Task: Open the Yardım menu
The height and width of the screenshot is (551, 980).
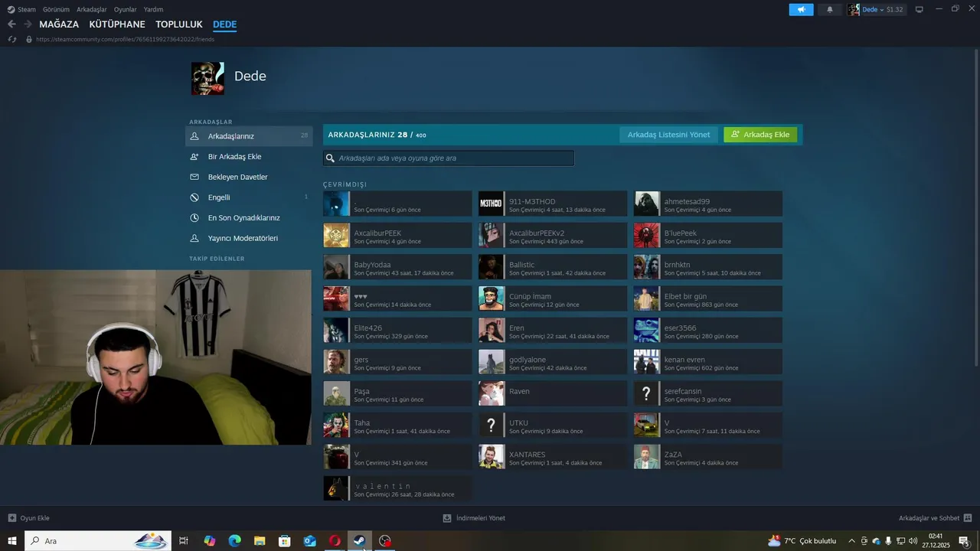Action: (153, 9)
